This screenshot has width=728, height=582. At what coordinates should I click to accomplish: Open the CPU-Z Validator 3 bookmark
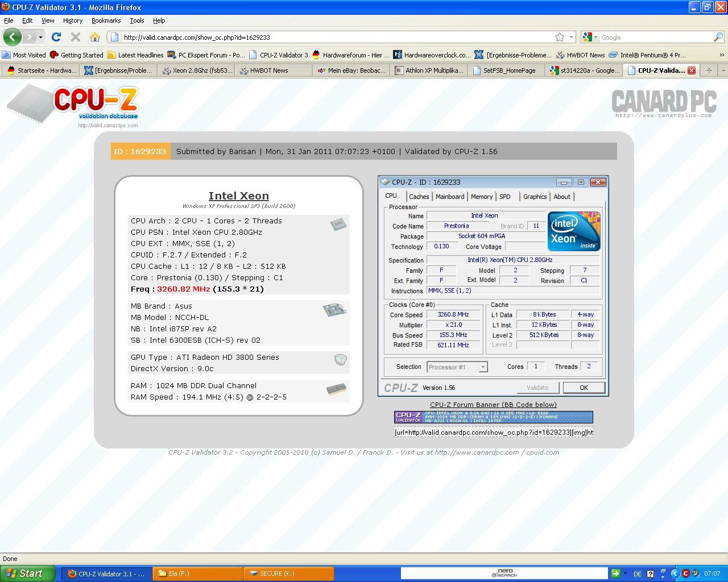279,55
